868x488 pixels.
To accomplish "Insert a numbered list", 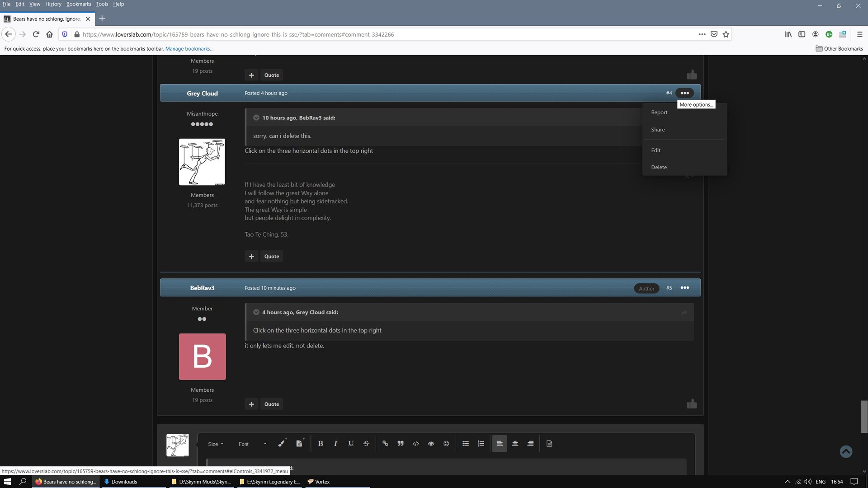I will [x=481, y=444].
